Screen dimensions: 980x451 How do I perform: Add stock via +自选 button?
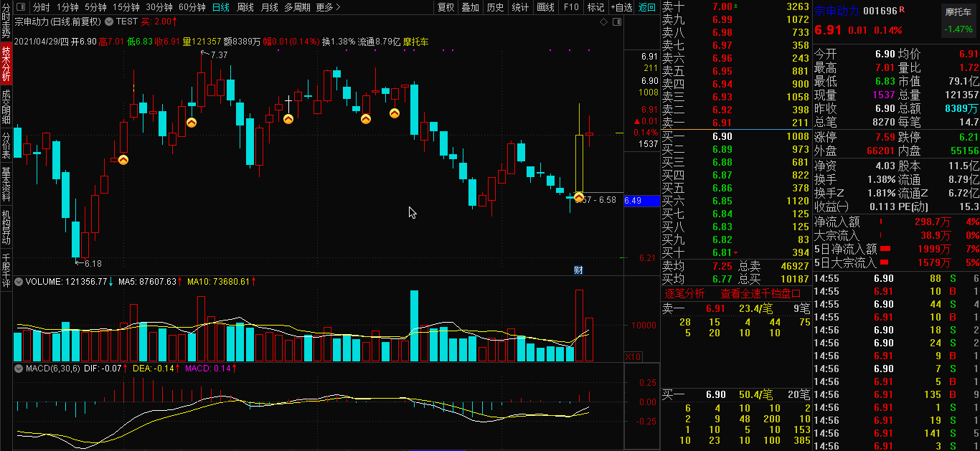pos(621,7)
